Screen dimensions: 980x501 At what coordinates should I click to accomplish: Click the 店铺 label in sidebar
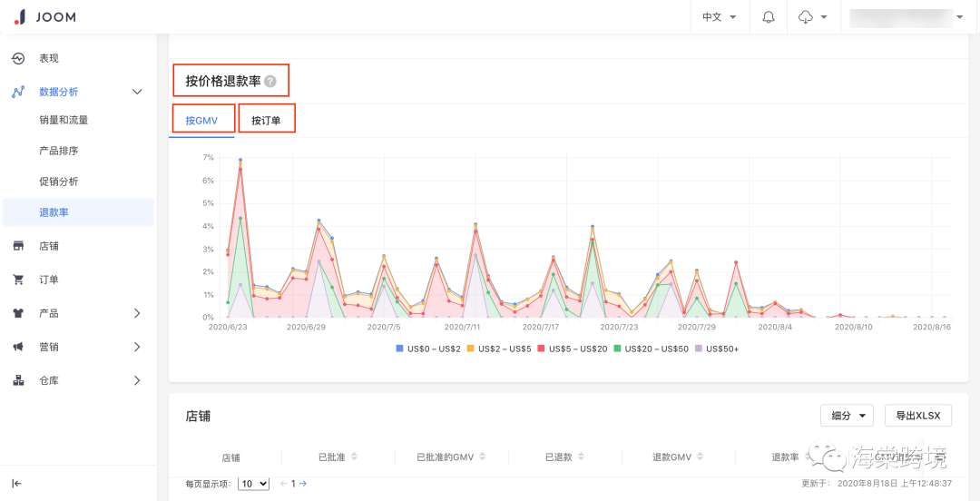coord(49,247)
